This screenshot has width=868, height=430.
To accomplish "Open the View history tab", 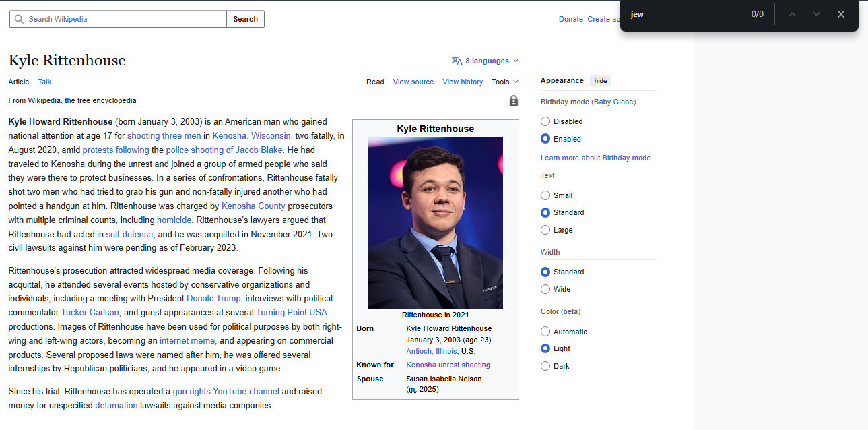I will tap(463, 82).
